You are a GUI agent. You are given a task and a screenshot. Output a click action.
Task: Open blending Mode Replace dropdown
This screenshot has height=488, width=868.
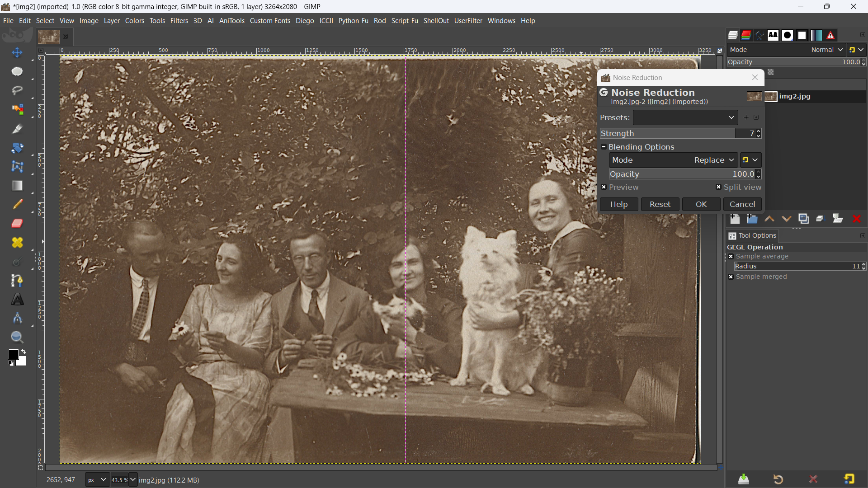click(673, 160)
